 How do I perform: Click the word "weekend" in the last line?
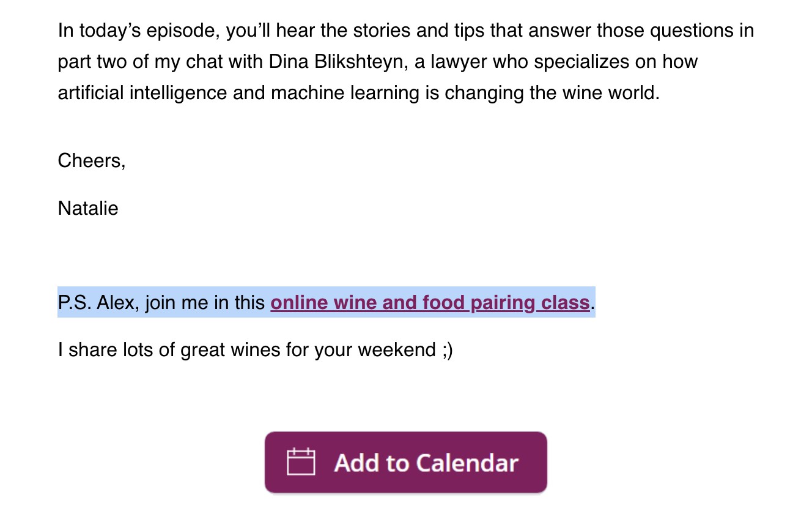(397, 350)
